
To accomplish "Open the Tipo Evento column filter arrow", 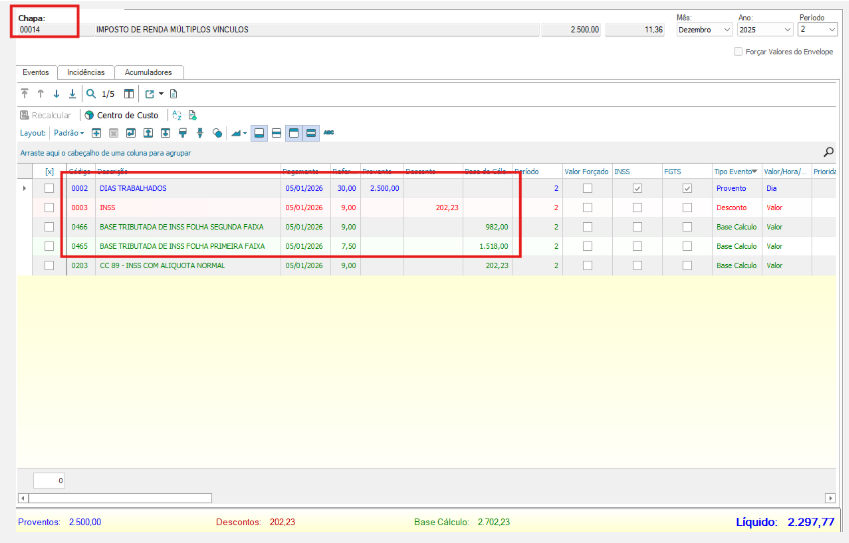I will (754, 171).
